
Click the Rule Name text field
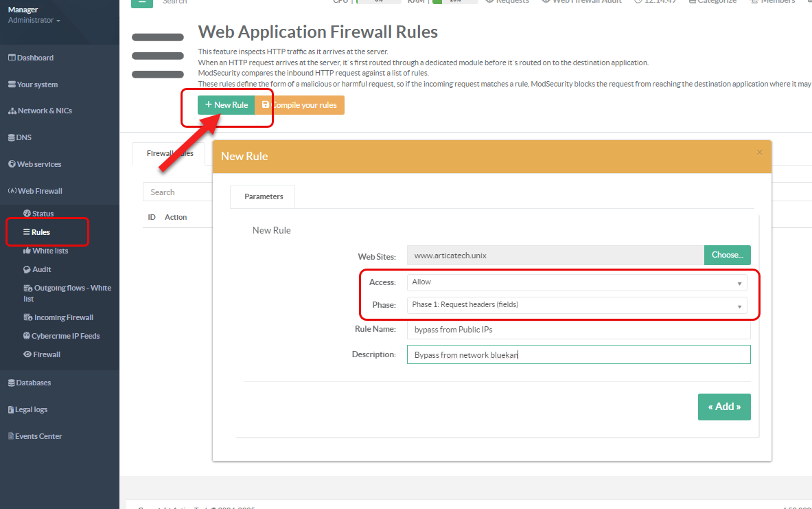coord(578,330)
